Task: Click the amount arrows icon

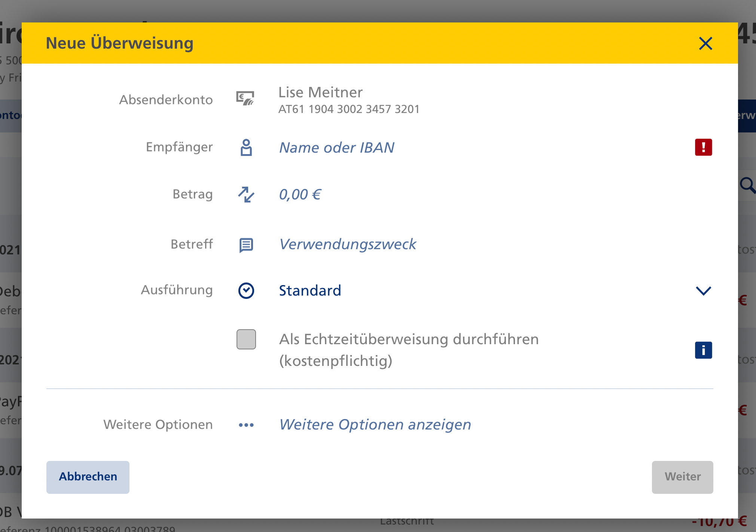Action: 246,195
